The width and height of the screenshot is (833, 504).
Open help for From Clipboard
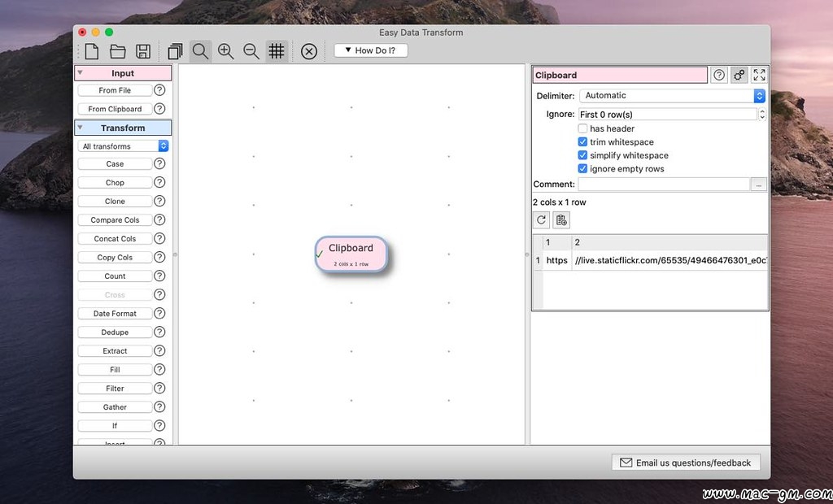coord(159,109)
